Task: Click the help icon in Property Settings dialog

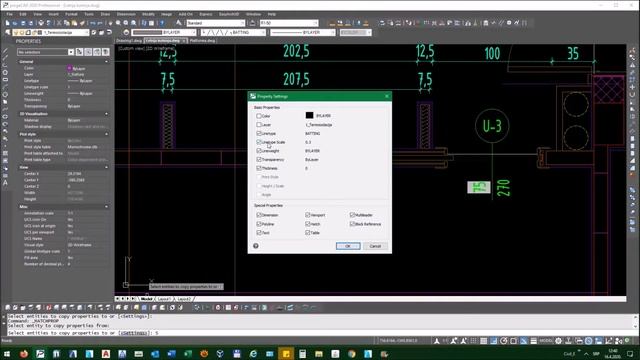Action: click(x=256, y=246)
